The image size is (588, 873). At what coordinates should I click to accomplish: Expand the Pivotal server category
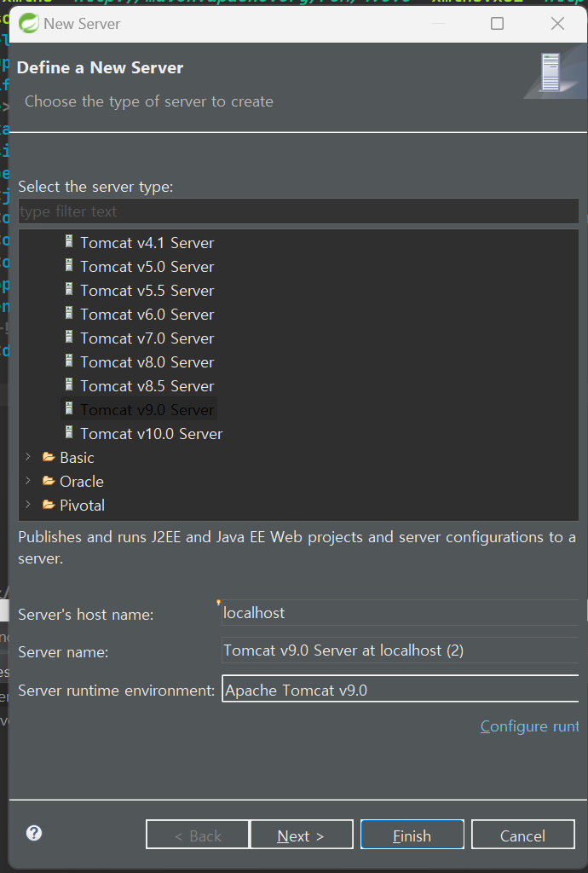click(x=28, y=505)
